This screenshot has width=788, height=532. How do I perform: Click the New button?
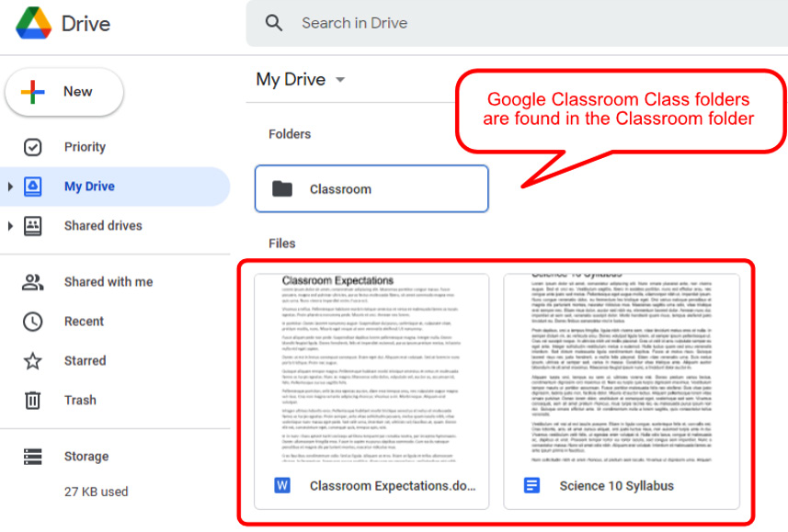(64, 92)
